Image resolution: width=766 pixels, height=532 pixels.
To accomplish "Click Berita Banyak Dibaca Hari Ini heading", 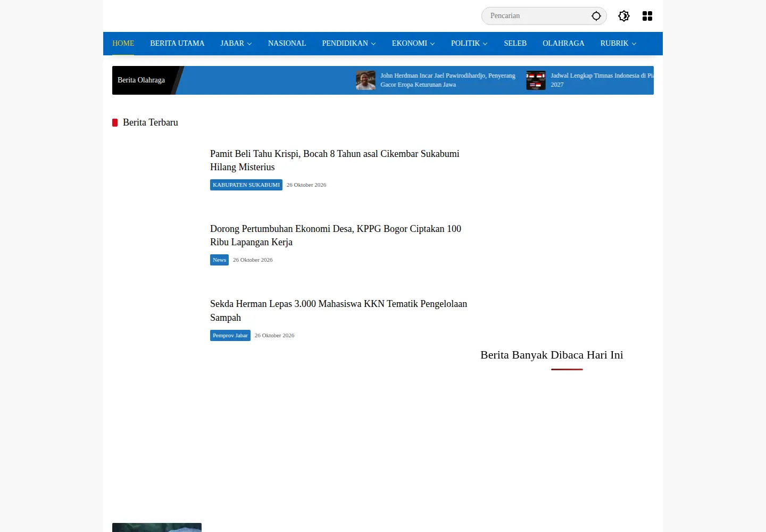I will click(x=552, y=355).
